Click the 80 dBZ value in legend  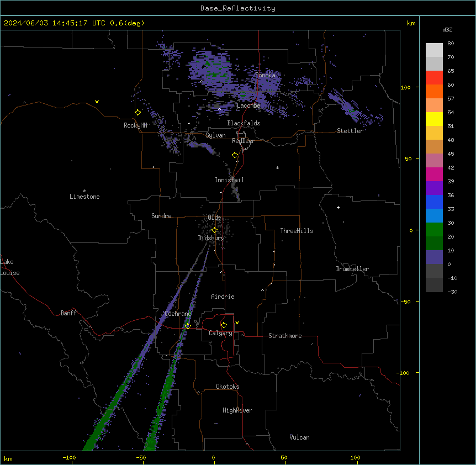[451, 44]
